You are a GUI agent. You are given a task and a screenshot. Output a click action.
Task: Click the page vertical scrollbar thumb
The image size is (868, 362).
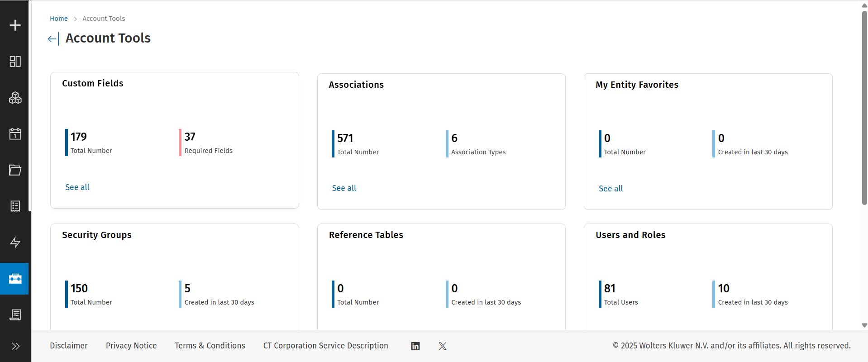click(x=864, y=108)
